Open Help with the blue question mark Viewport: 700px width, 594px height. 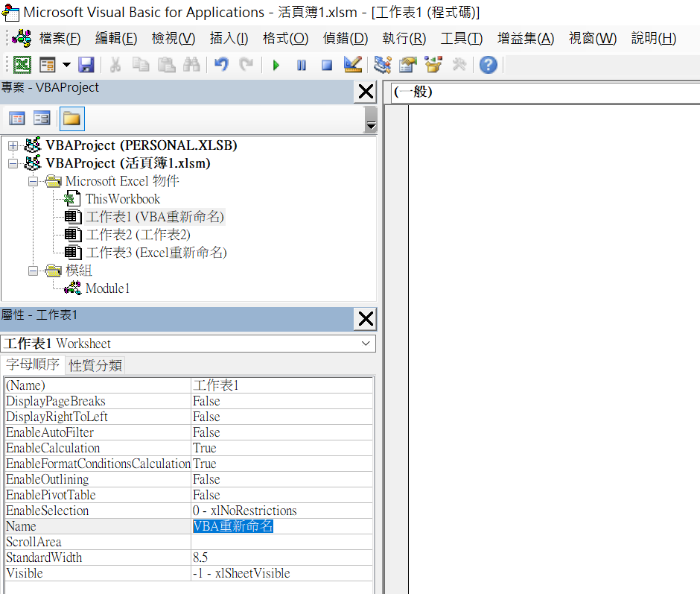489,66
